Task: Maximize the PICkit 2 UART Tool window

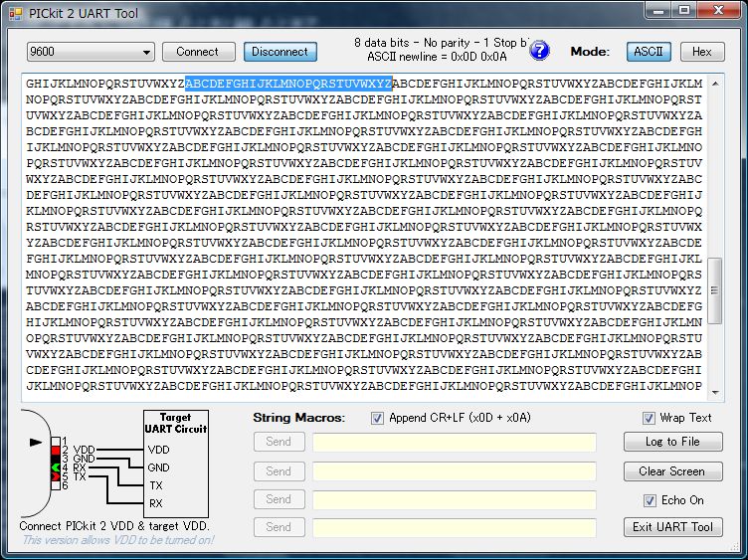Action: (x=684, y=10)
